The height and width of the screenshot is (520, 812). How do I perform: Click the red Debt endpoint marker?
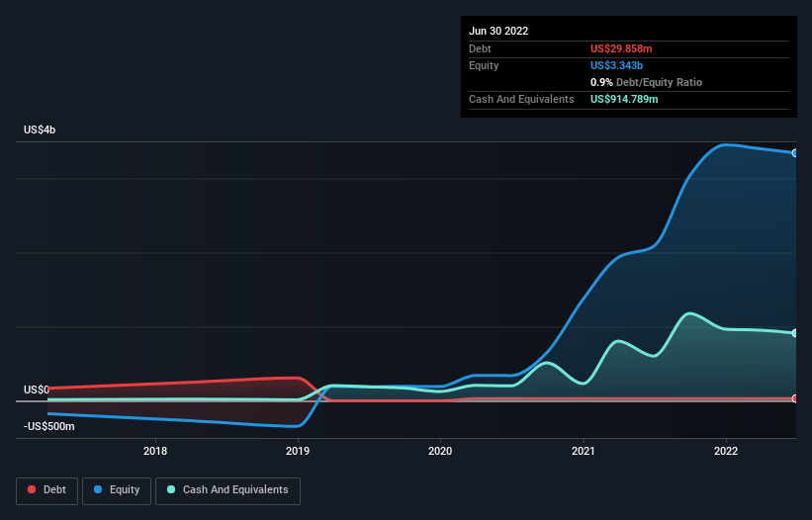[x=795, y=398]
